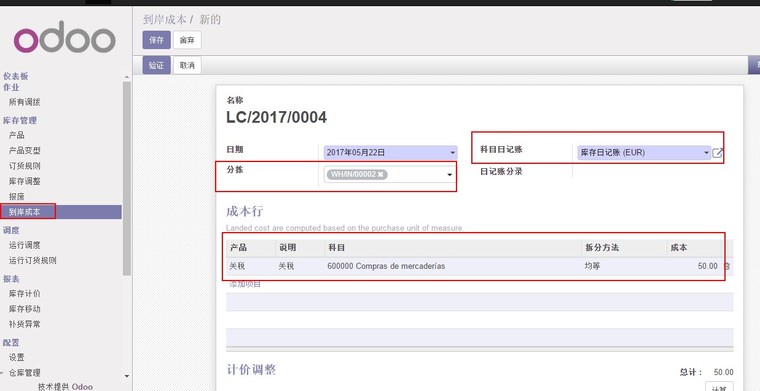Open external link icon beside 科目日记账
This screenshot has width=760, height=391.
717,153
